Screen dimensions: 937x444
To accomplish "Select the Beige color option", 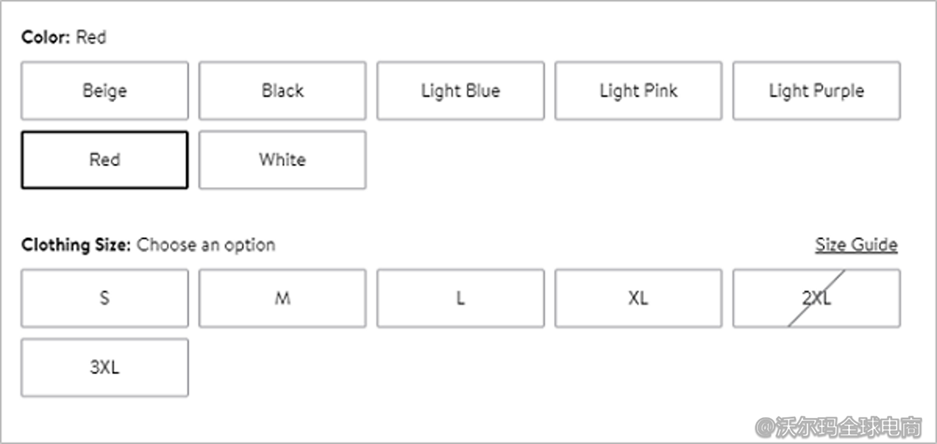I will pos(104,91).
